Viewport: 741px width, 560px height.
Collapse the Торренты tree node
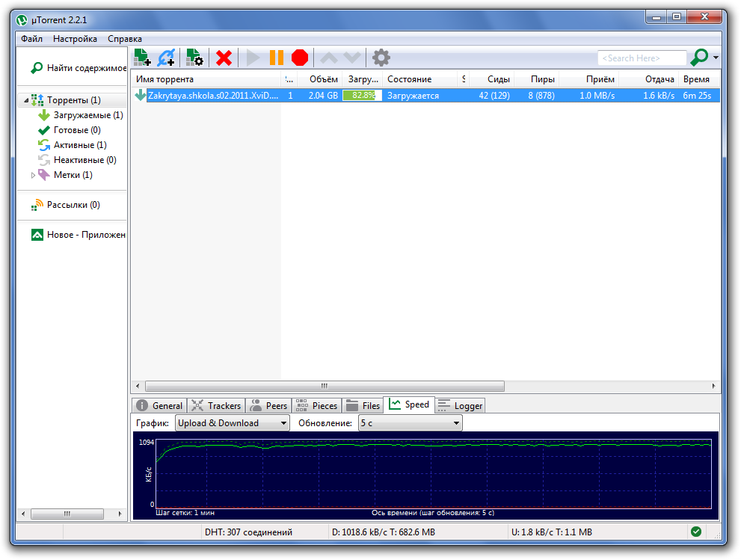[26, 100]
